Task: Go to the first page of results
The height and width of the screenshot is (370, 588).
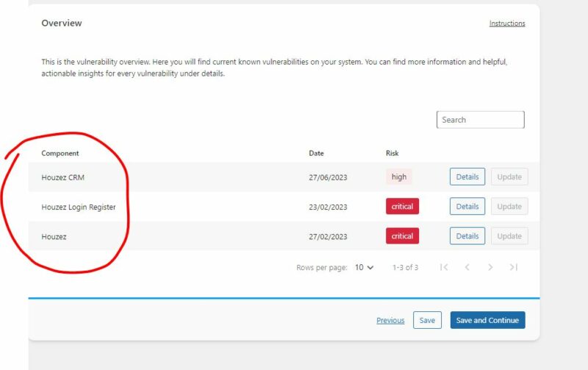Action: (444, 267)
